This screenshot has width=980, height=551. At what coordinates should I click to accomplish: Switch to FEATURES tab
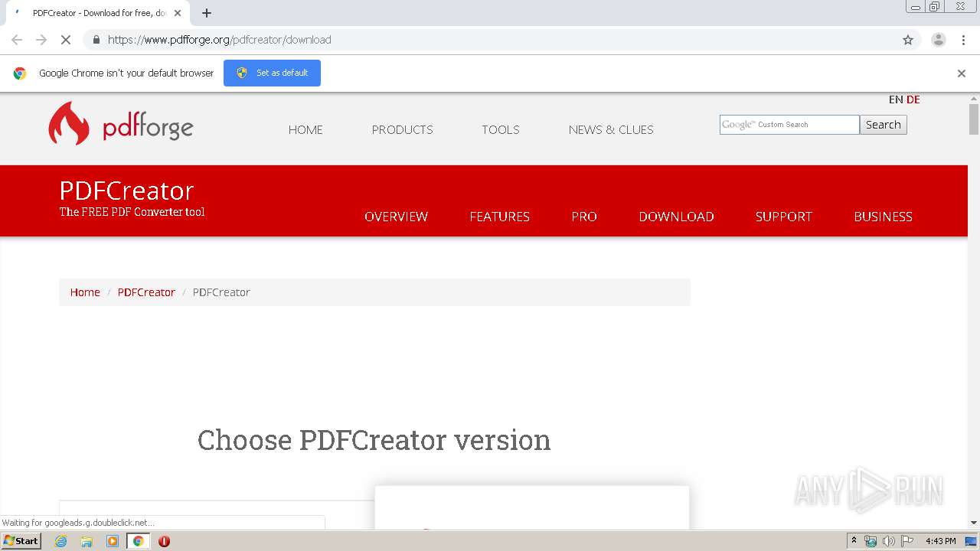coord(500,217)
